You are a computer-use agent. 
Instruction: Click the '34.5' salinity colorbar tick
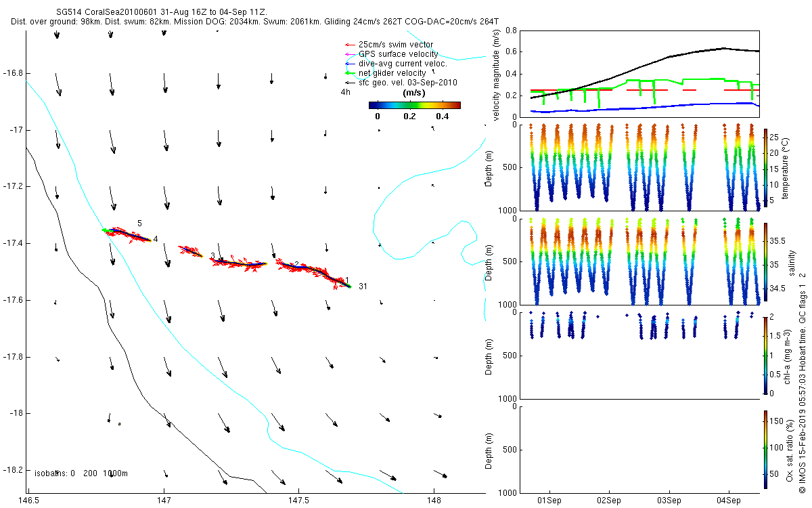point(777,288)
